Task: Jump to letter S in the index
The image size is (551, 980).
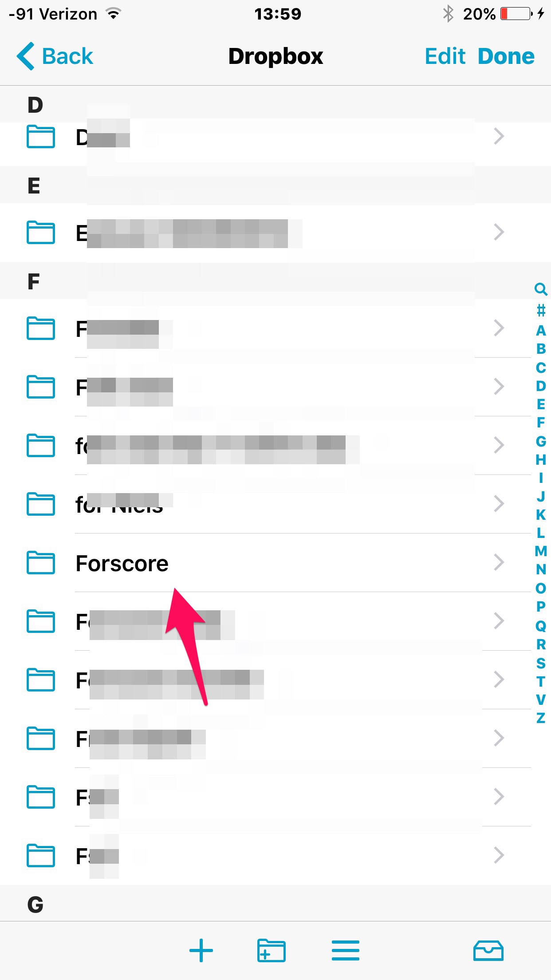Action: [541, 663]
